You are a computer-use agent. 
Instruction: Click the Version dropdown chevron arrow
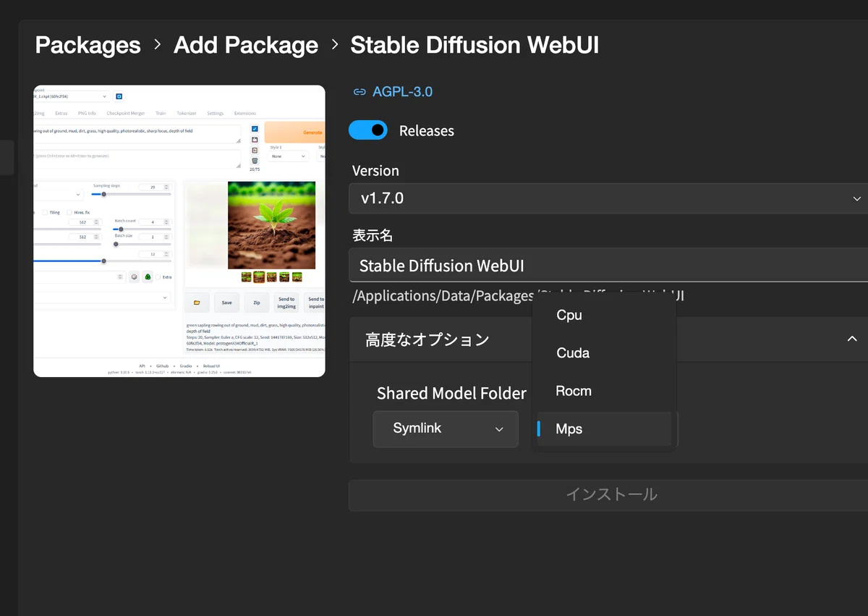[857, 198]
